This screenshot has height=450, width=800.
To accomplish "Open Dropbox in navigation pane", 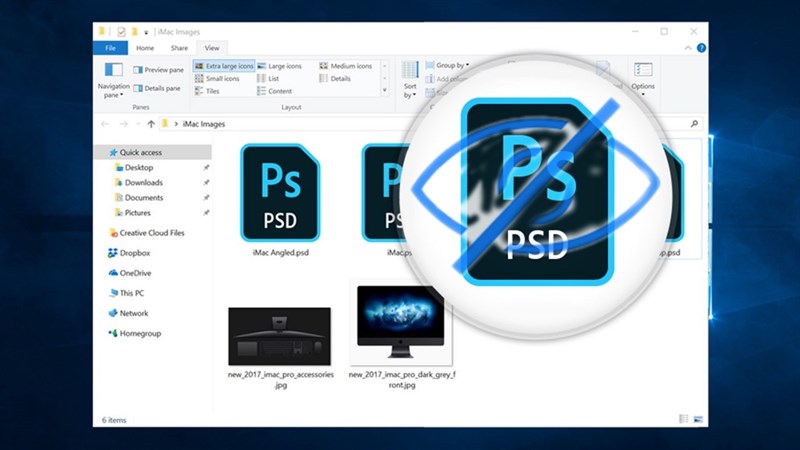I will (x=130, y=253).
